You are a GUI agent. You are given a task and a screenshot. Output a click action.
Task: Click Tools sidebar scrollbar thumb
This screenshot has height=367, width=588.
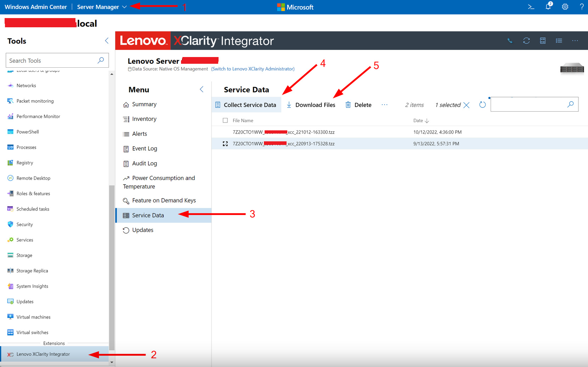coord(112,267)
